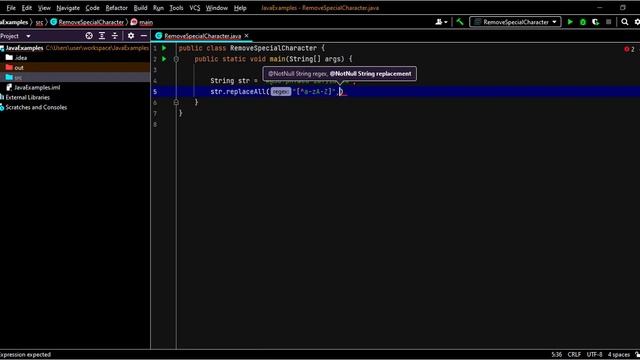Click the main method breadcrumb
640x360 pixels.
142,22
